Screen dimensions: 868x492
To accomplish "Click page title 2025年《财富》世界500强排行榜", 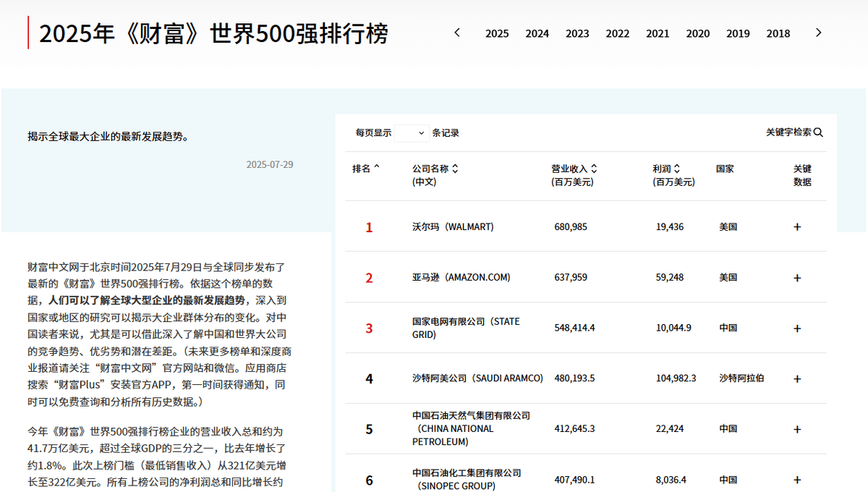I will click(213, 33).
